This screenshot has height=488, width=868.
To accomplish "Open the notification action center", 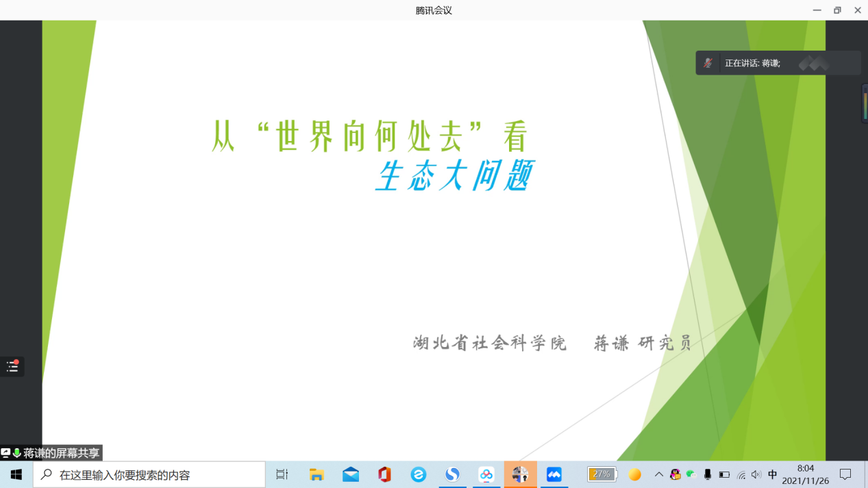I will 845,474.
